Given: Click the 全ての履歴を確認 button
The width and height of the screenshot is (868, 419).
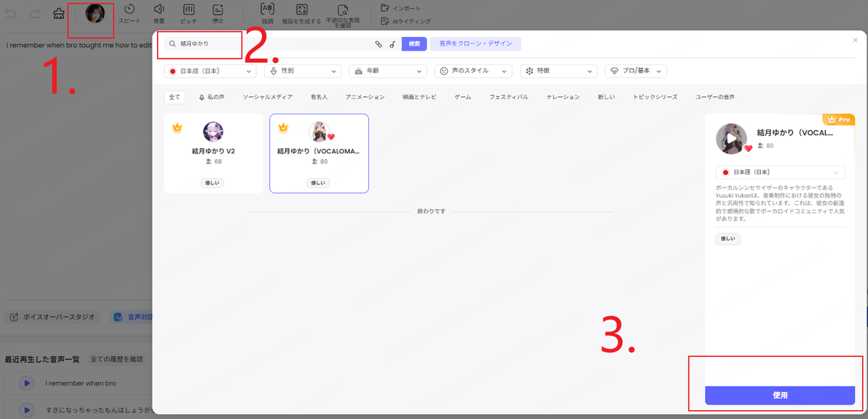Looking at the screenshot, I should tap(118, 359).
